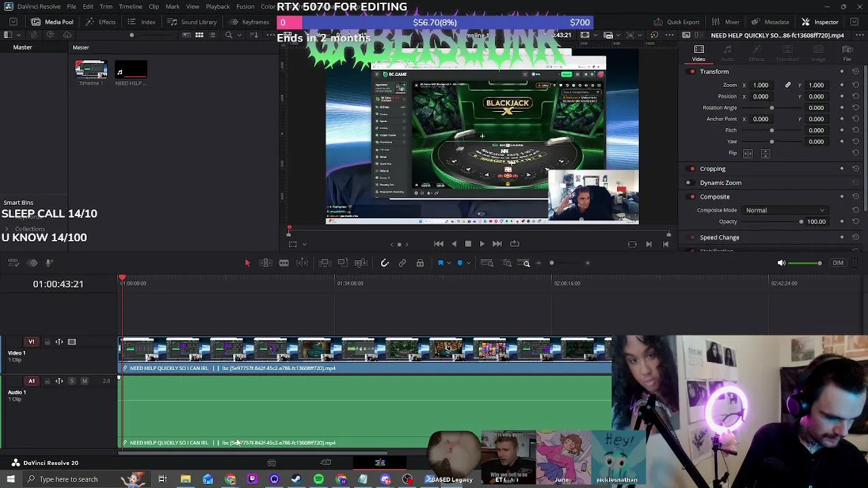Click the Detail Zoom icon
This screenshot has width=868, height=488.
click(x=507, y=263)
